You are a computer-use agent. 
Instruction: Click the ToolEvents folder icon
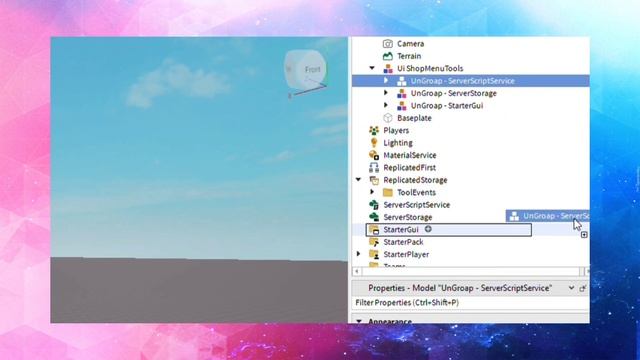click(387, 193)
